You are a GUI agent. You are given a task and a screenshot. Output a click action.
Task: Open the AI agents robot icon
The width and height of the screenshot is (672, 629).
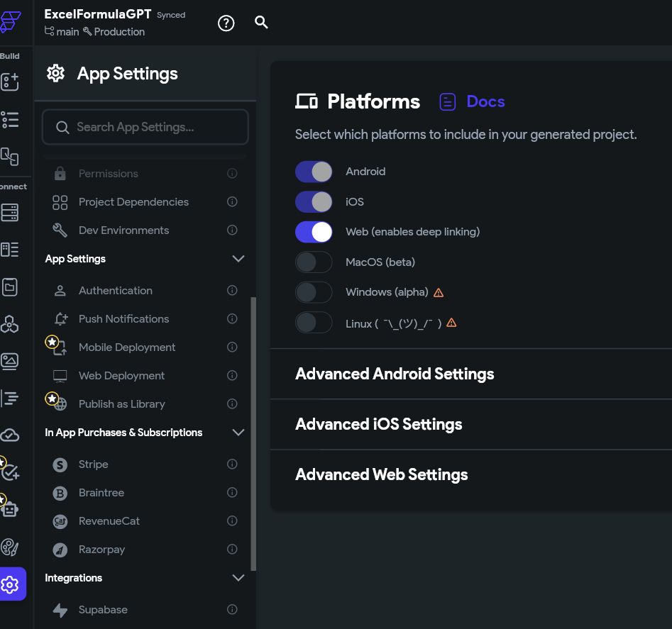(10, 510)
